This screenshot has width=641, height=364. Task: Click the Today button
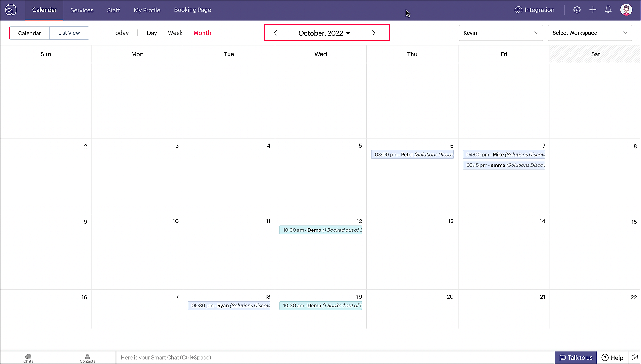tap(120, 33)
